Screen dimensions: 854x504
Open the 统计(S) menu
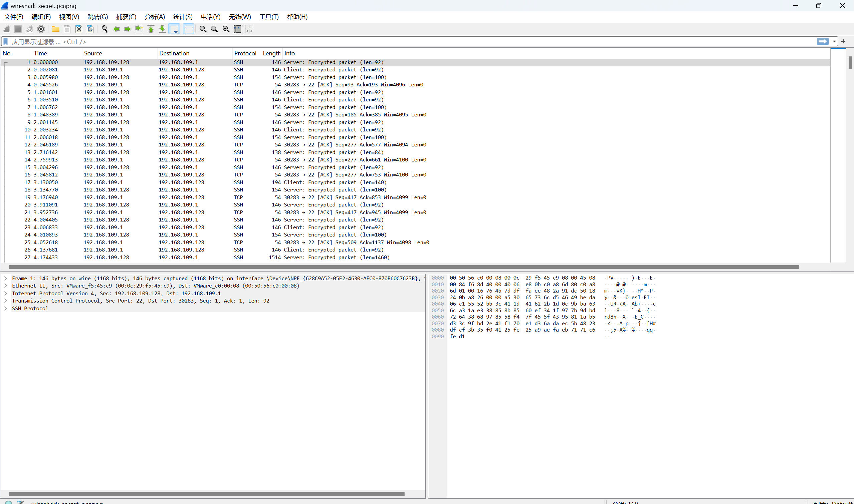pyautogui.click(x=183, y=17)
